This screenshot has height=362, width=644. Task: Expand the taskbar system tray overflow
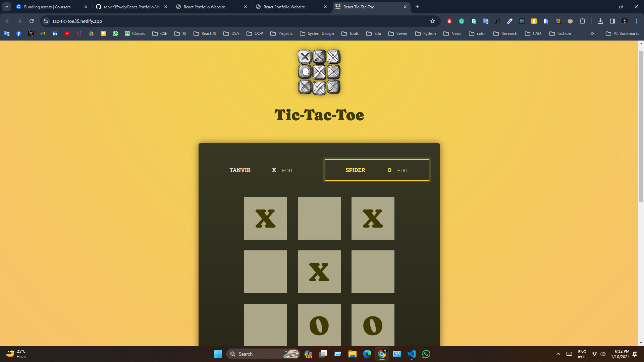(x=558, y=354)
